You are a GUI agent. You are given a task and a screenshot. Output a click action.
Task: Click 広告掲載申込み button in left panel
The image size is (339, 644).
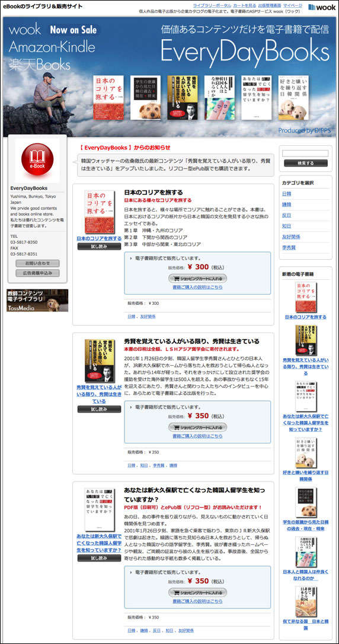37,273
